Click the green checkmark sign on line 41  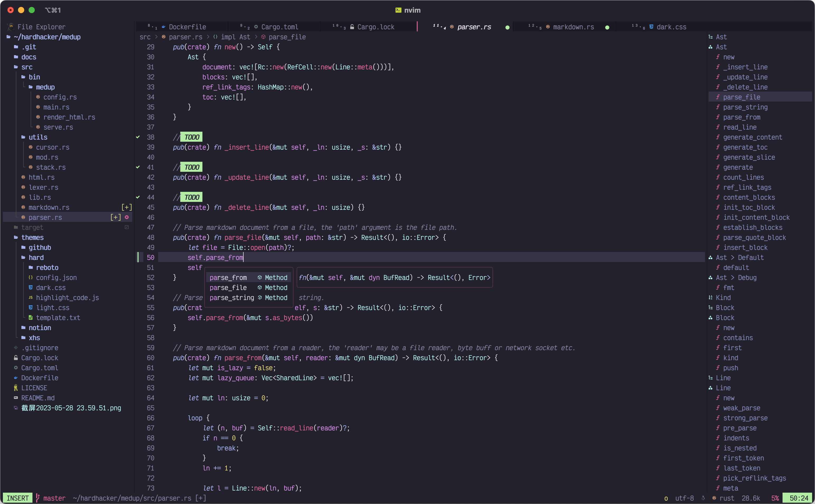coord(138,167)
